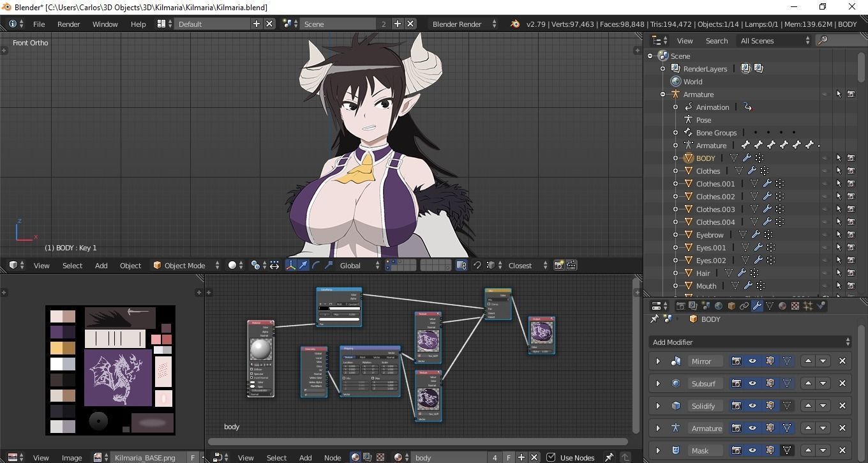Pin the node tree with pushpin icon
This screenshot has width=868, height=463.
click(610, 457)
